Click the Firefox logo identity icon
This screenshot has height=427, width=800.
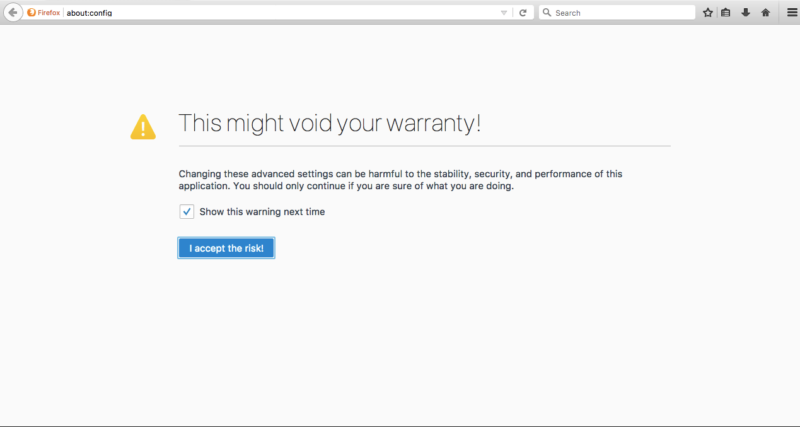[x=32, y=13]
